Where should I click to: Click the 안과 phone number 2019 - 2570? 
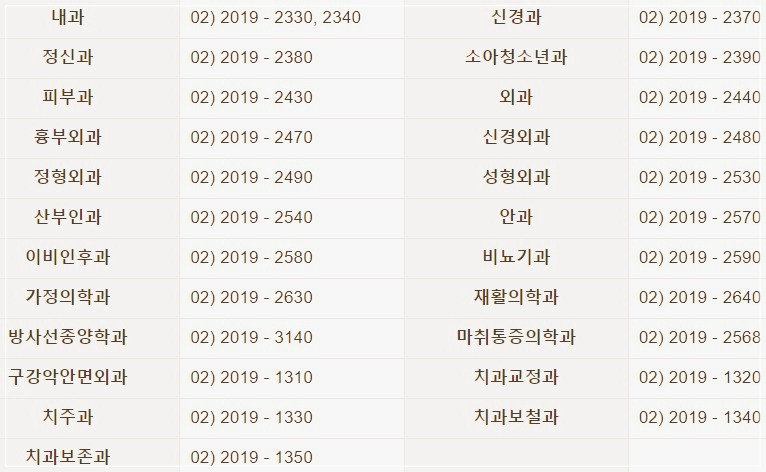coord(699,218)
